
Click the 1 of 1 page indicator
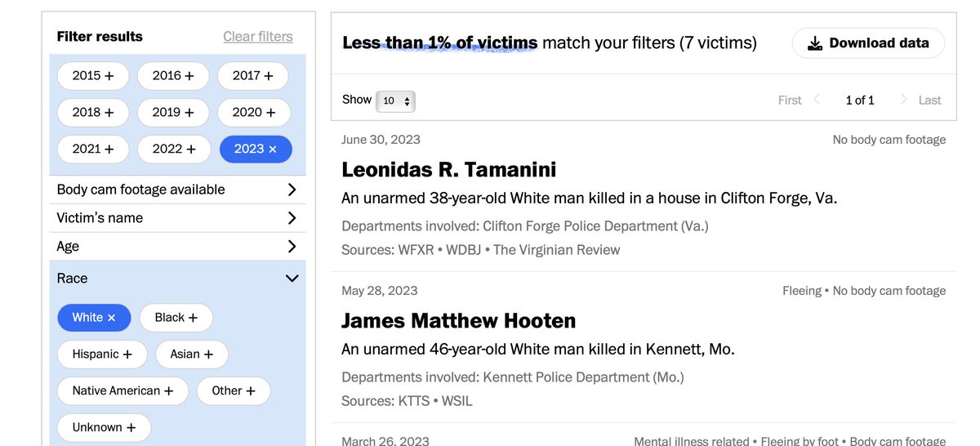pyautogui.click(x=860, y=100)
